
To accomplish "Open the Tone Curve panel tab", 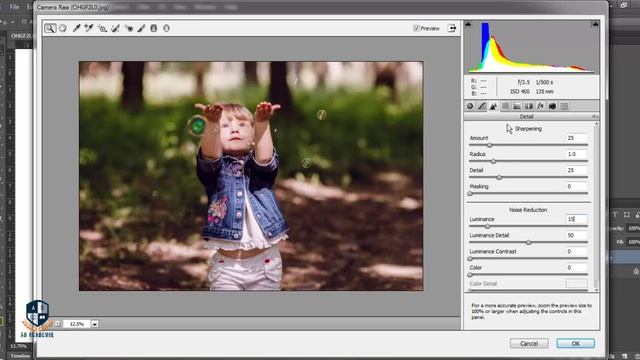I will click(482, 106).
